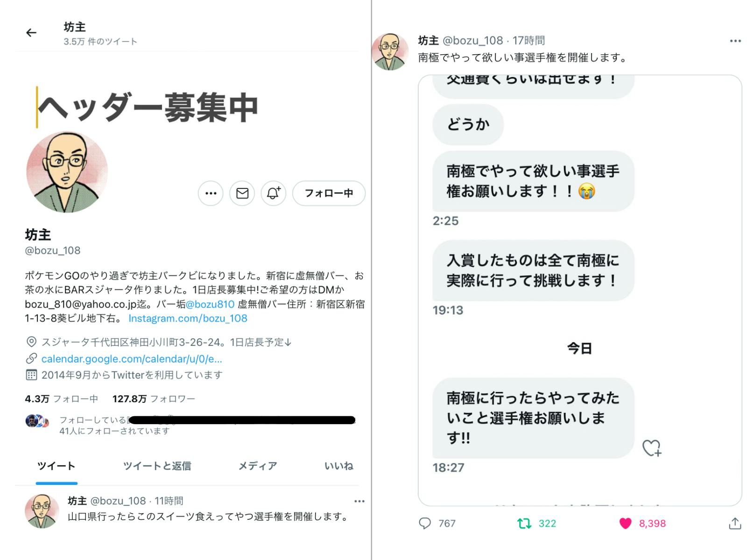Viewport: 747px width, 560px height.
Task: View the 127.8万 フォロワー list
Action: [x=154, y=399]
